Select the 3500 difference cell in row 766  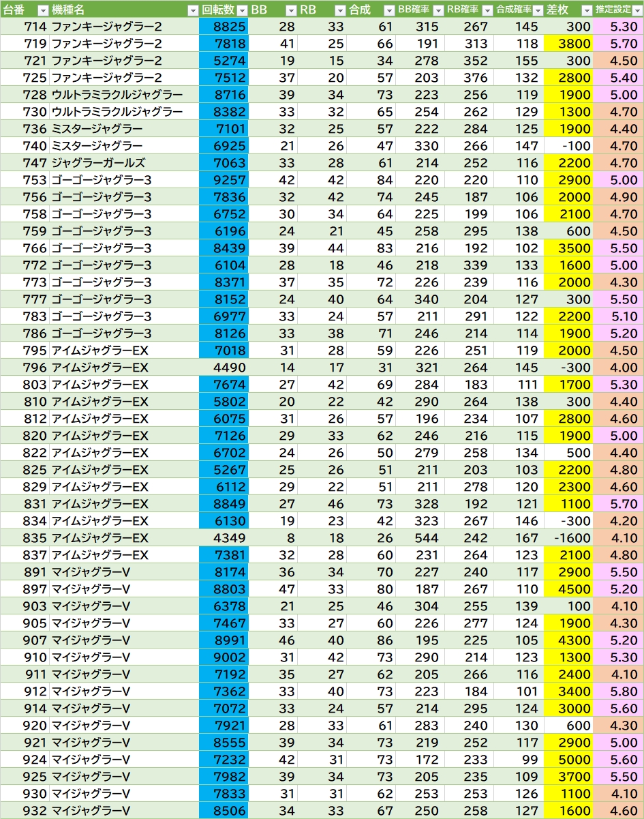tap(568, 248)
